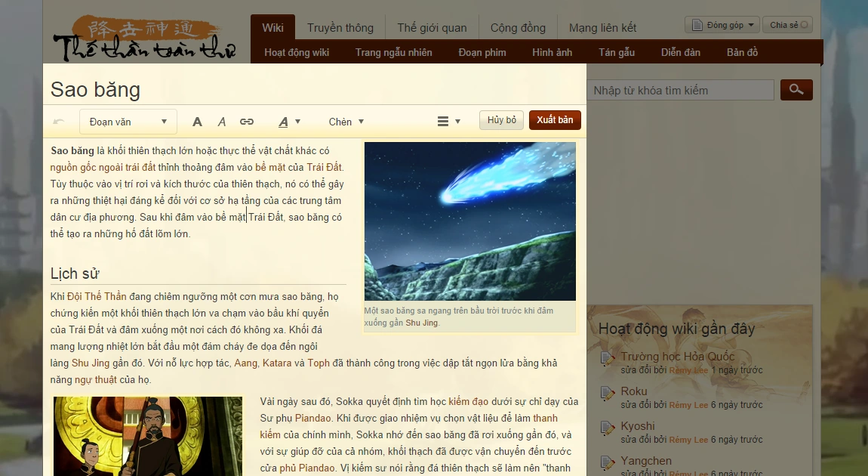Image resolution: width=868 pixels, height=476 pixels.
Task: Open Kyoshi in recent wiki activity
Action: 638,426
